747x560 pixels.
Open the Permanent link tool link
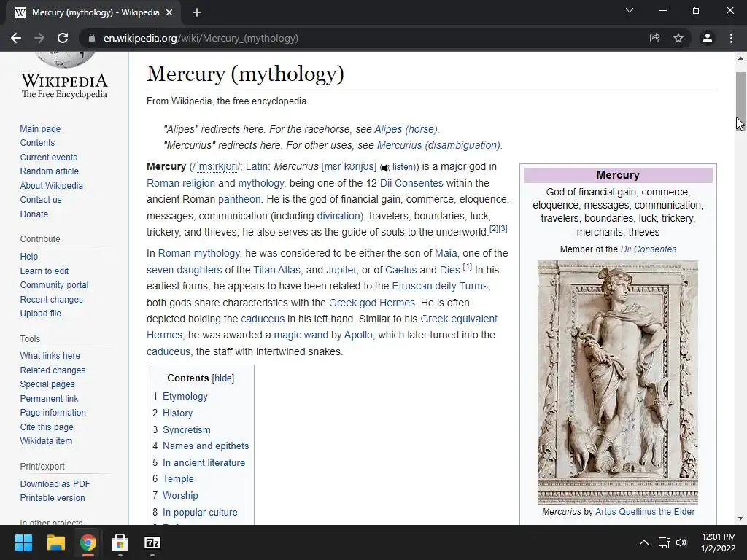49,399
